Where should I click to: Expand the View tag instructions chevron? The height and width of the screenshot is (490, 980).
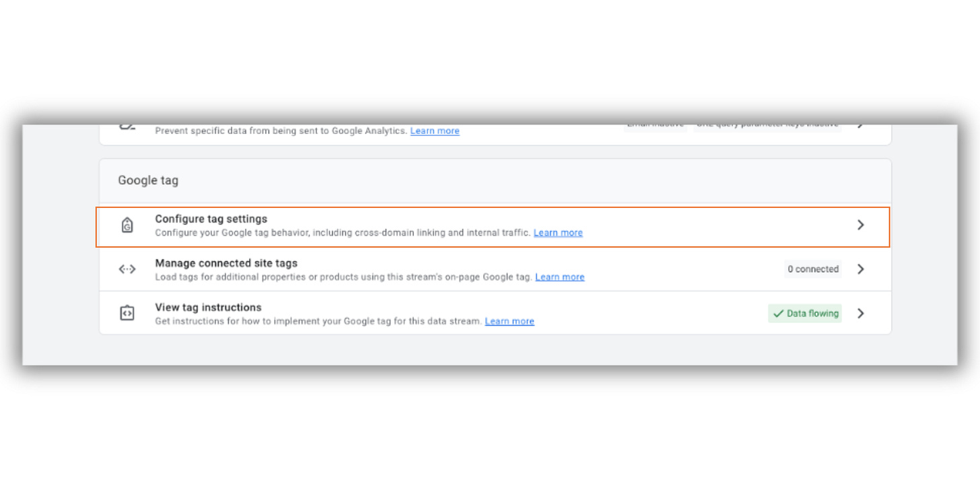pos(860,313)
